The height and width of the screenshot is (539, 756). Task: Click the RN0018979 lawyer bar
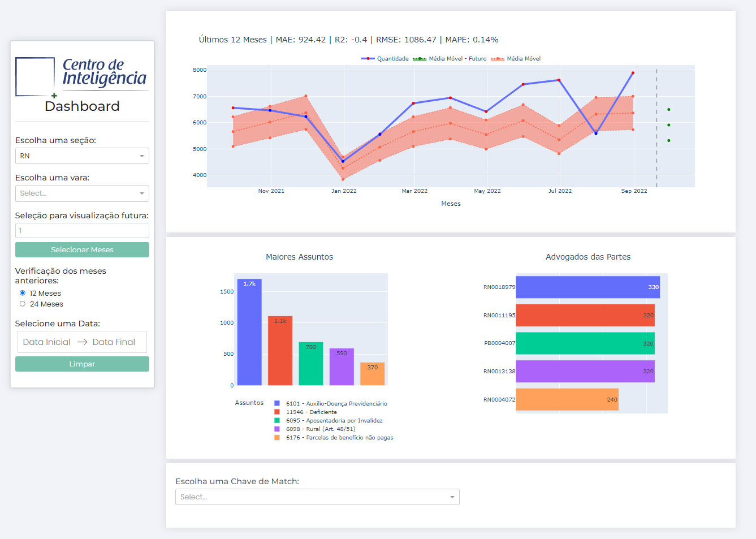[588, 287]
